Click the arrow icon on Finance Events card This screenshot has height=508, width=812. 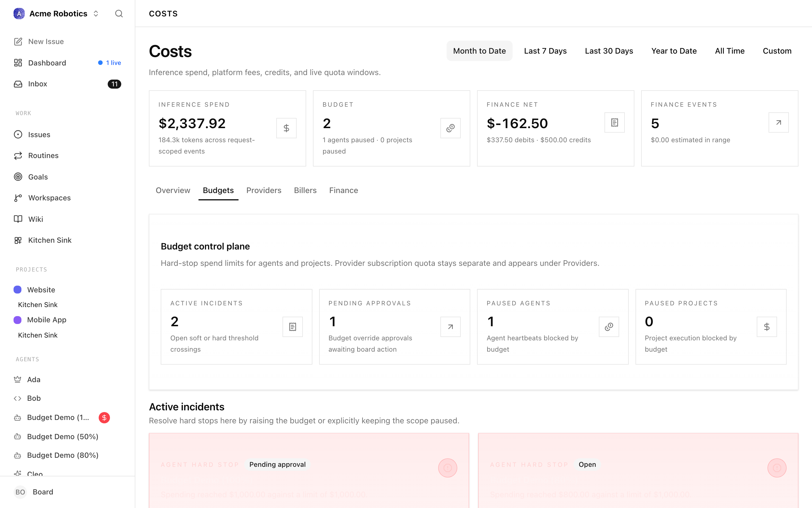pyautogui.click(x=778, y=123)
